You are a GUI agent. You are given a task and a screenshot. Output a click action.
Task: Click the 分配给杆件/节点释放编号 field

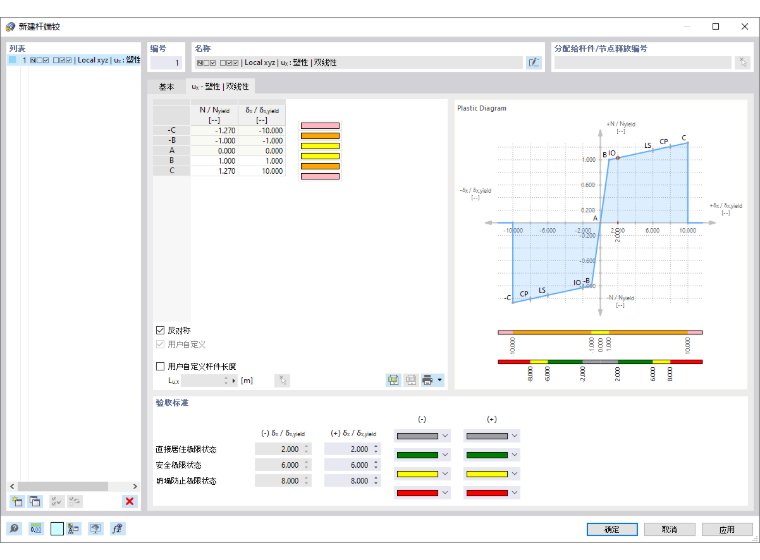(x=643, y=63)
